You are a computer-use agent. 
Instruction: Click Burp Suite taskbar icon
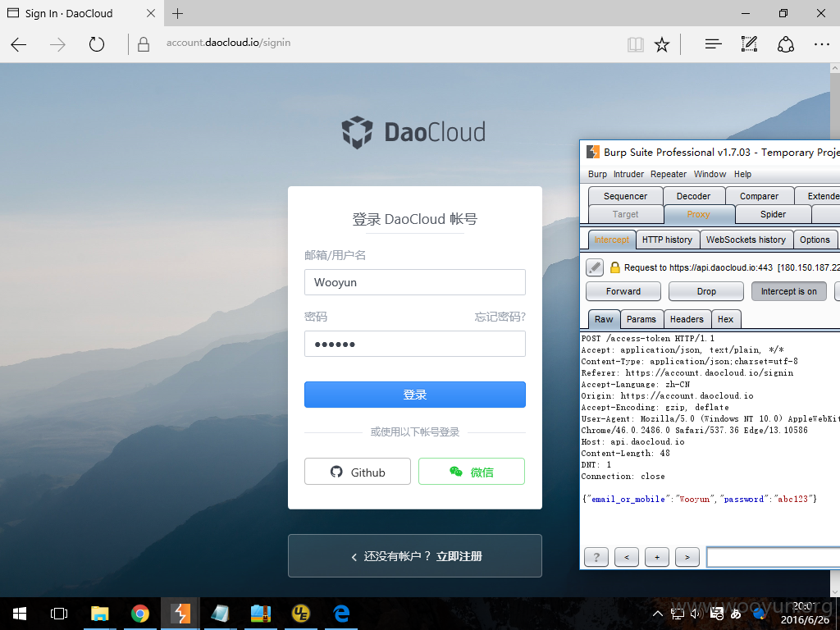[x=180, y=614]
